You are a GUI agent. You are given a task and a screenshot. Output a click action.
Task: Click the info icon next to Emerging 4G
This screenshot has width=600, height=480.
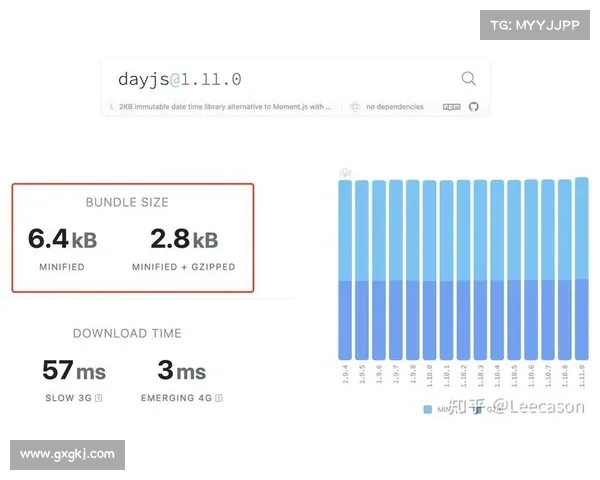[x=218, y=398]
